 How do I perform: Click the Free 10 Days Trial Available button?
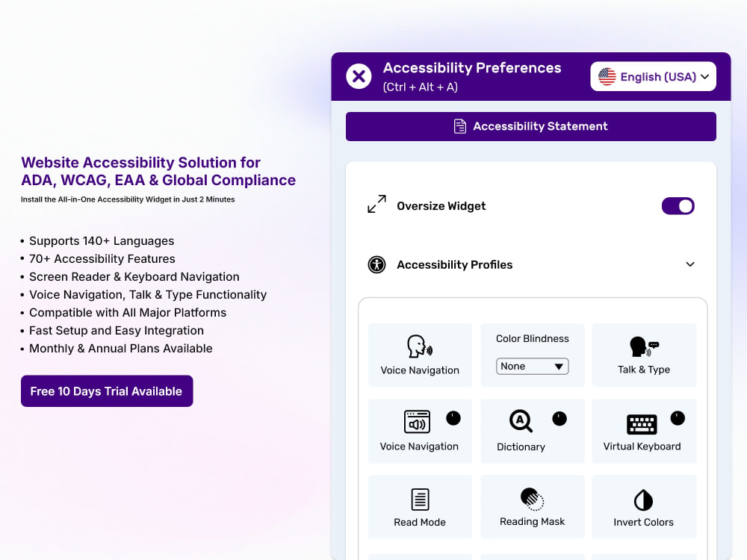click(x=107, y=391)
